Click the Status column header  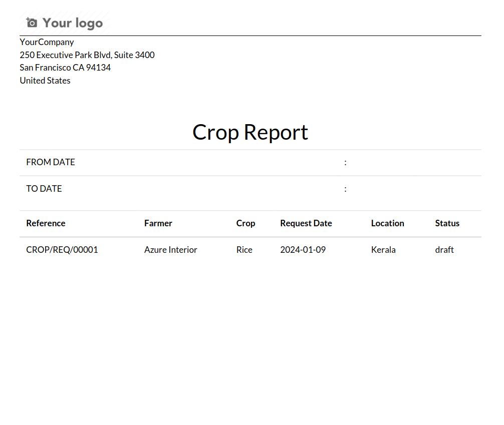point(447,223)
